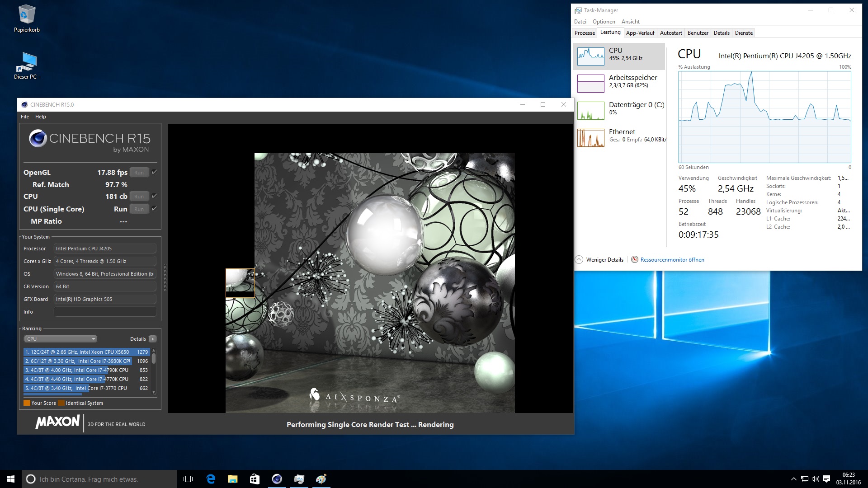The width and height of the screenshot is (868, 488).
Task: Switch to Task Manager via its taskbar icon
Action: [x=299, y=479]
